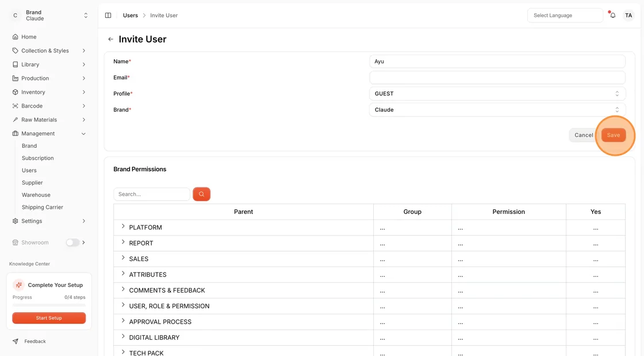Click the Library book icon
The width and height of the screenshot is (644, 356).
tap(15, 64)
